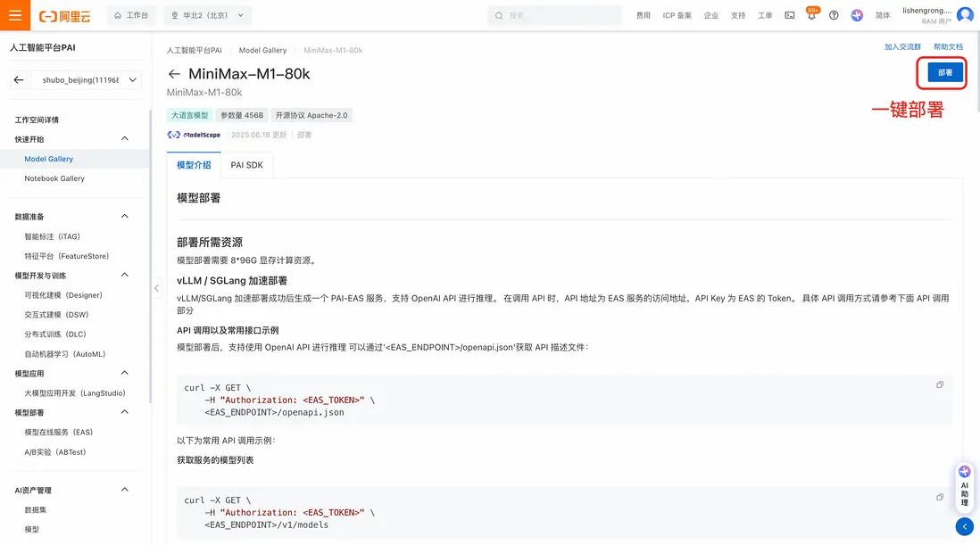This screenshot has height=545, width=980.
Task: Open 智能标注（iTAG）
Action: [x=53, y=236]
